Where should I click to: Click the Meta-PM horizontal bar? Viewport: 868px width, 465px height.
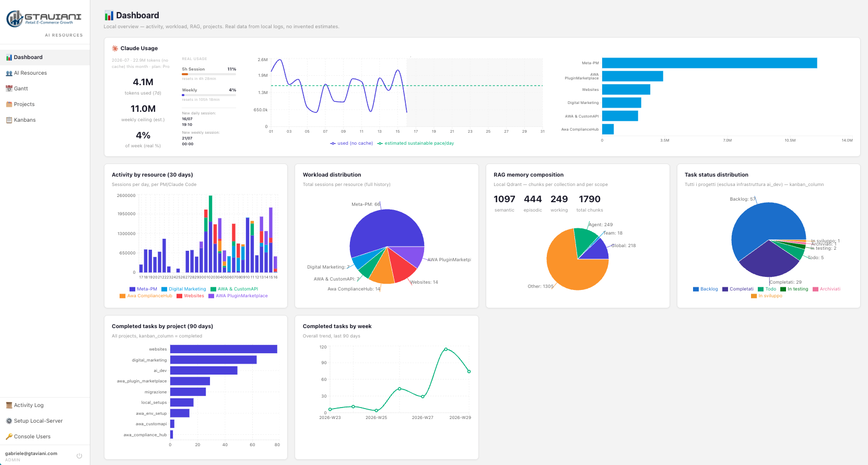pyautogui.click(x=709, y=63)
